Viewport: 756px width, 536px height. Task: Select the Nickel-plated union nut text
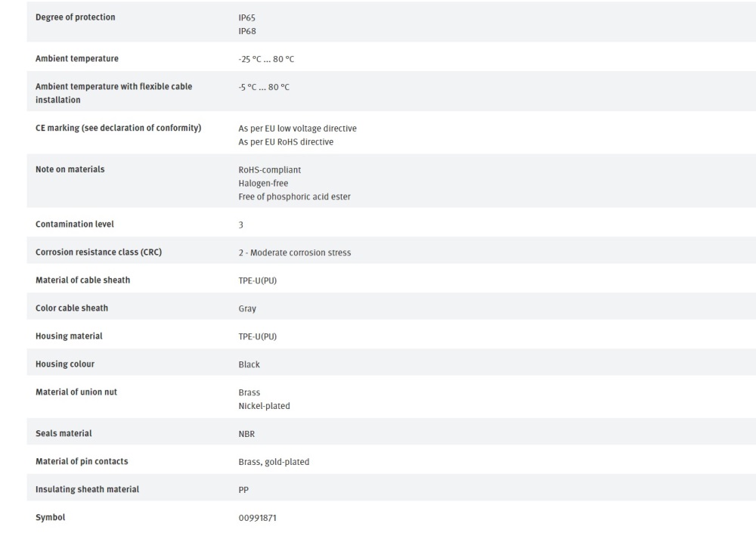(264, 406)
